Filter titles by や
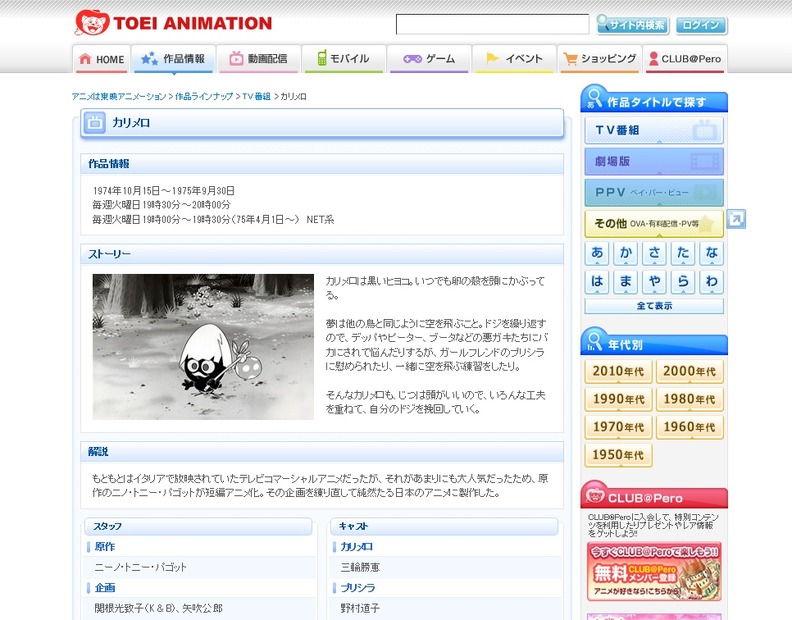 655,281
